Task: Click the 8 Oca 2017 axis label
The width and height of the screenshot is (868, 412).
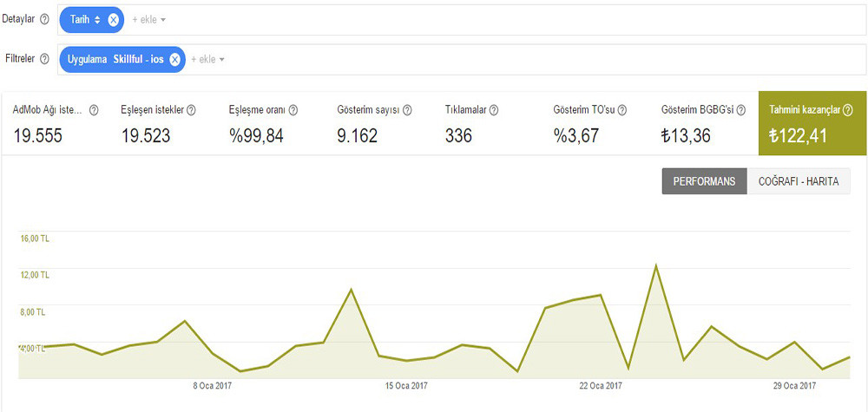Action: click(212, 386)
